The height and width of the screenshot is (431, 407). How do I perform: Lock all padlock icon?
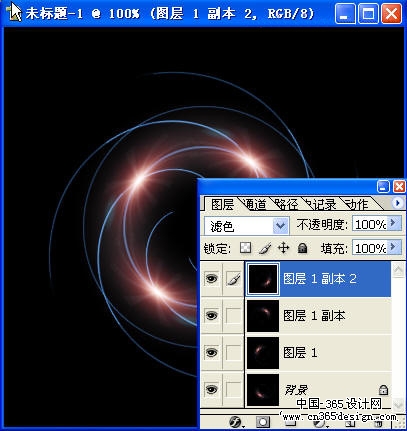[x=302, y=248]
